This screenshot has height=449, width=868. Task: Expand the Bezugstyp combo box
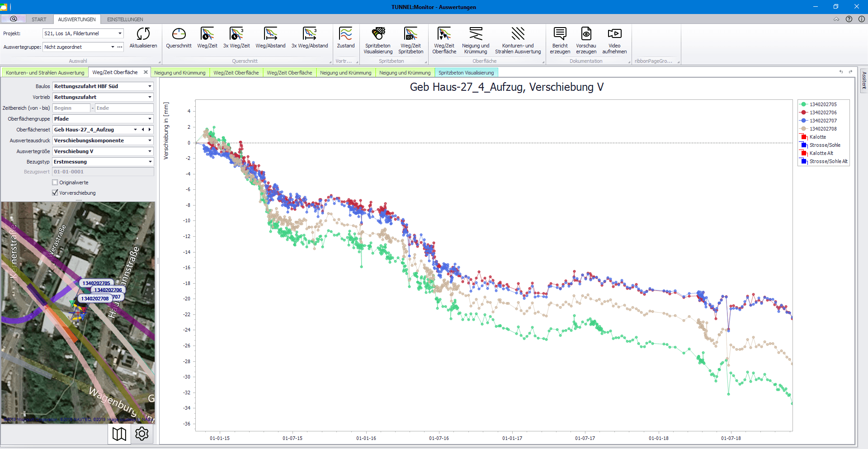[150, 162]
